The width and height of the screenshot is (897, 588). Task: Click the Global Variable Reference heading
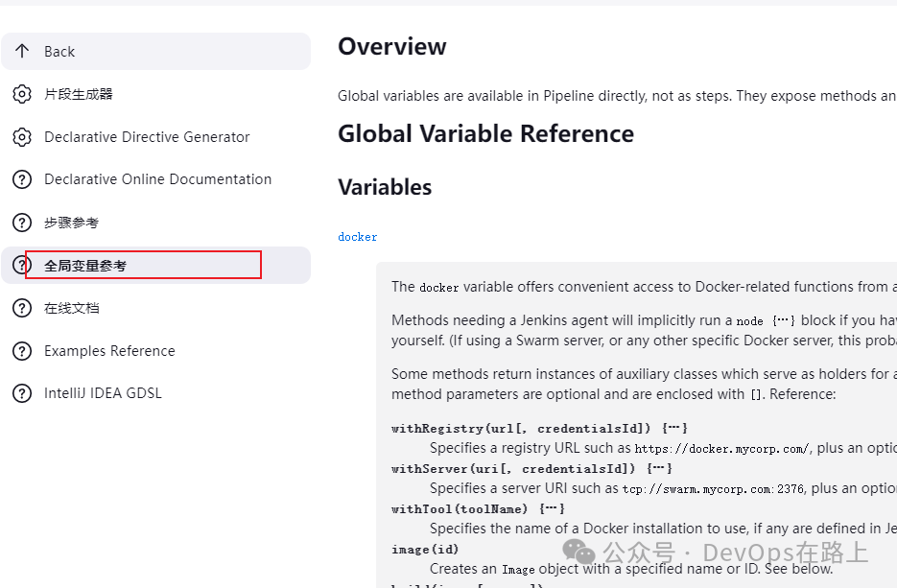coord(485,134)
